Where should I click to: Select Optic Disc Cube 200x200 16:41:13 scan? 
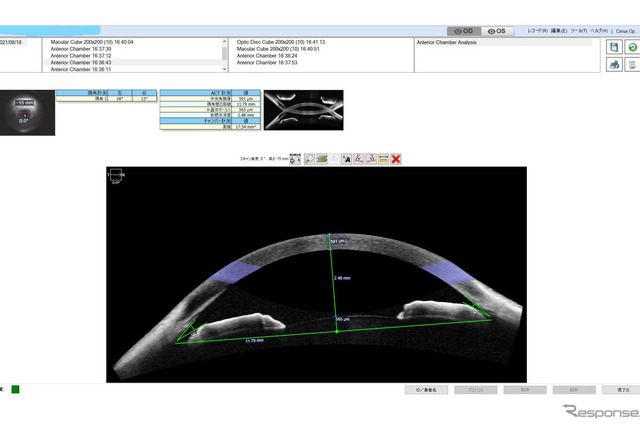281,42
